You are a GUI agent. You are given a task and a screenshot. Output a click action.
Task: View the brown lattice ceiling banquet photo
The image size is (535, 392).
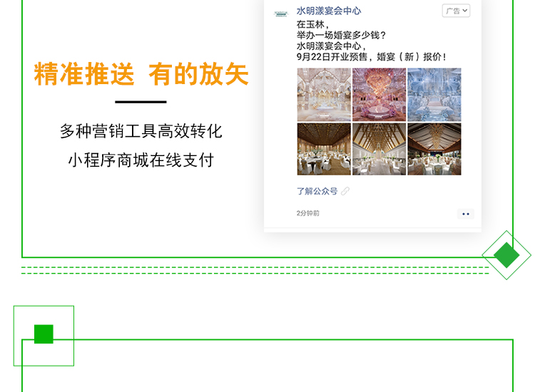324,149
